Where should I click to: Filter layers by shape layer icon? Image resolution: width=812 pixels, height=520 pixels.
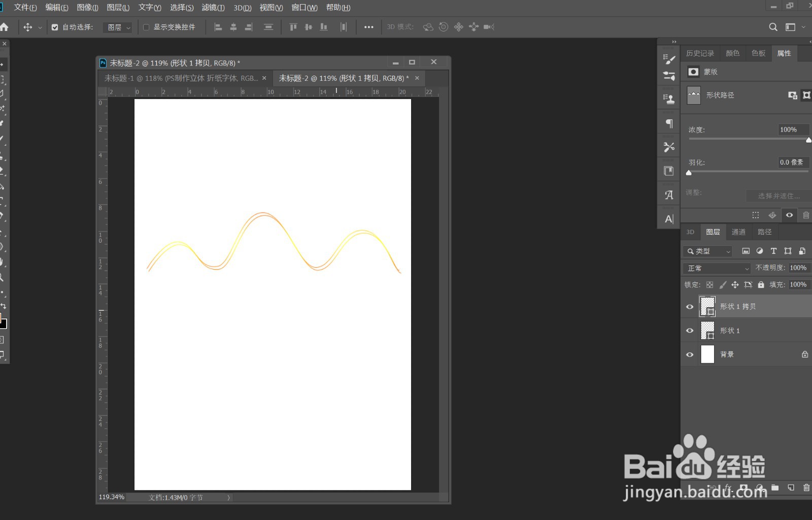coord(788,251)
